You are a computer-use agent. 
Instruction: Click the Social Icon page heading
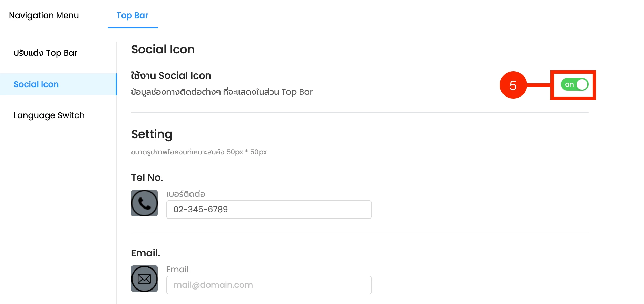click(163, 50)
